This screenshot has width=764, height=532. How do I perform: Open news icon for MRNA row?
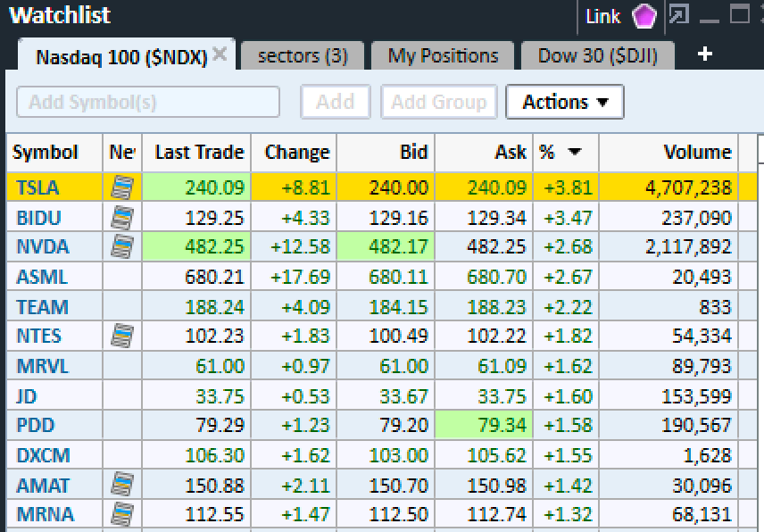[x=121, y=514]
